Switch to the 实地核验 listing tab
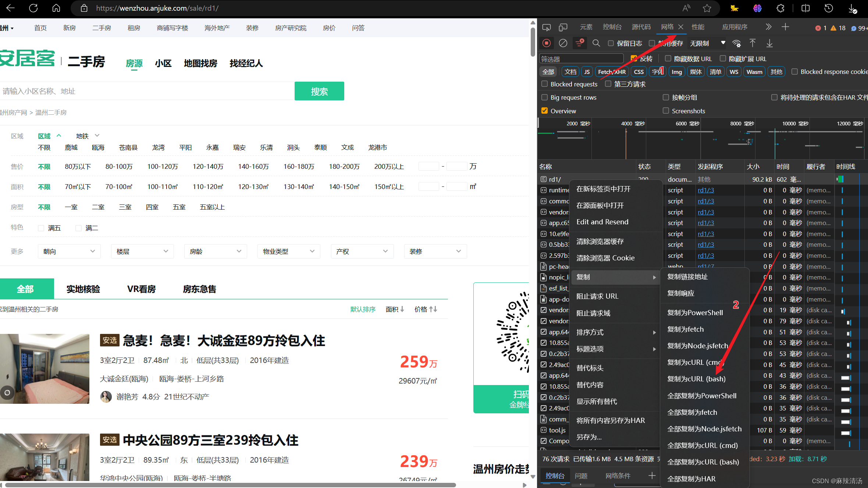Viewport: 868px width, 488px height. [x=83, y=289]
